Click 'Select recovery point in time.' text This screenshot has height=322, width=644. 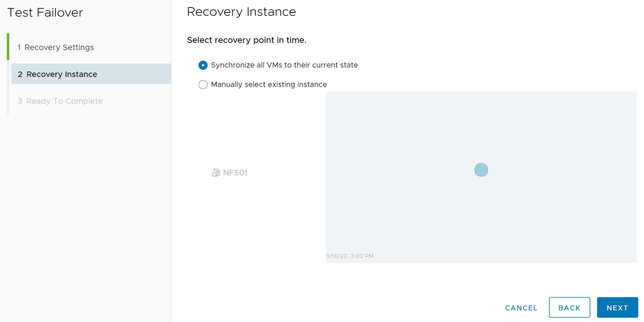tap(247, 40)
